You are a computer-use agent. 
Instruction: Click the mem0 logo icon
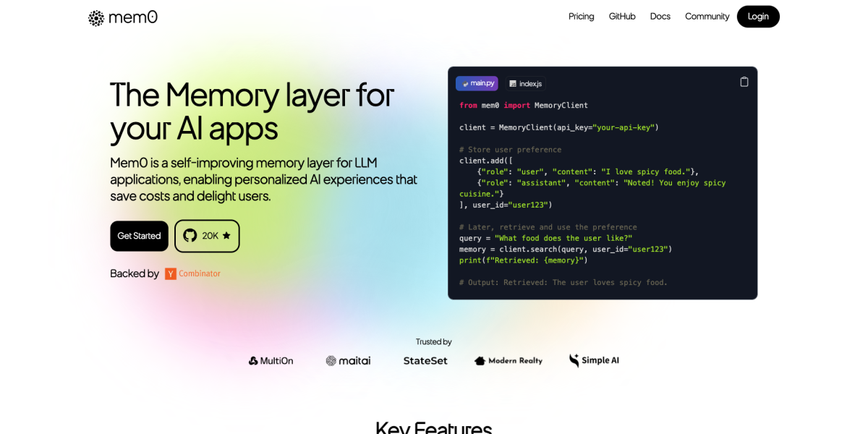pyautogui.click(x=96, y=18)
